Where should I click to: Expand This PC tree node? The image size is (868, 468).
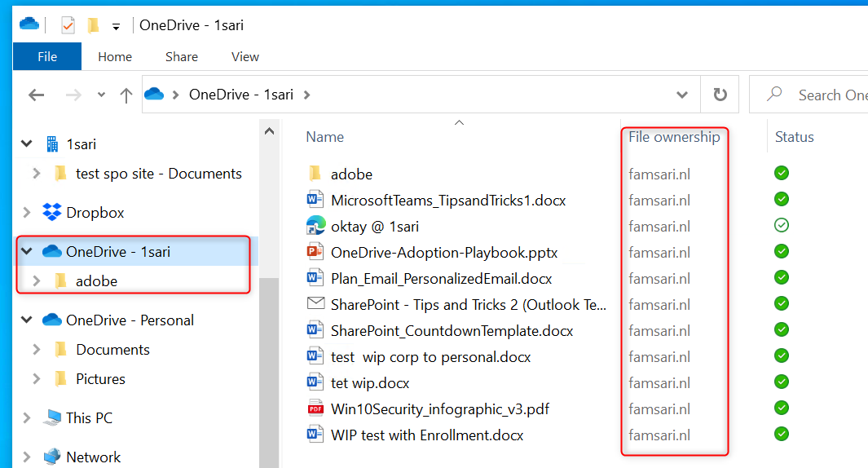tap(26, 417)
